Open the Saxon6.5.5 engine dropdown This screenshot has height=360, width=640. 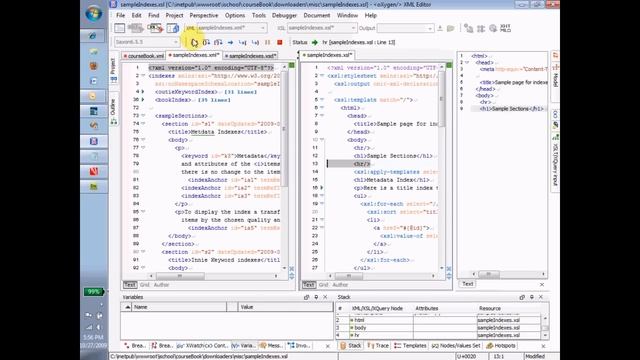click(x=176, y=42)
